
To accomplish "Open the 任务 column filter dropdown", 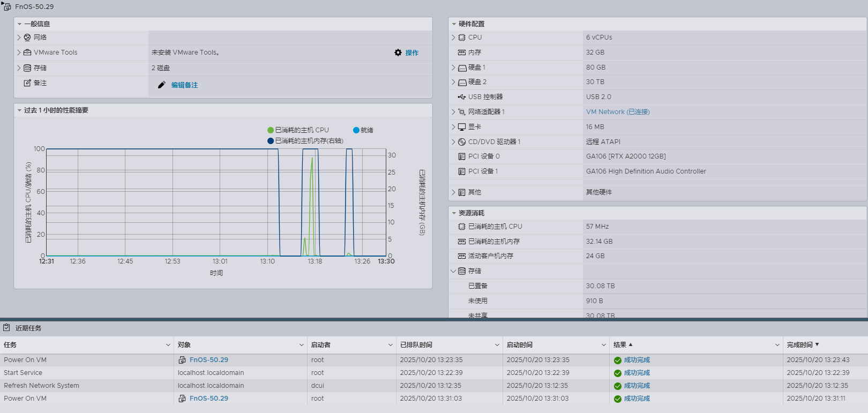I will coord(168,345).
